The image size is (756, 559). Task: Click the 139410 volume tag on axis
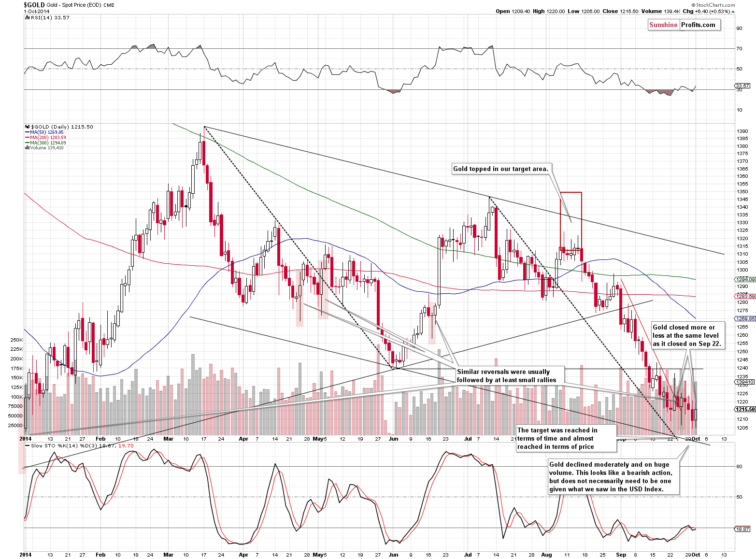point(744,382)
